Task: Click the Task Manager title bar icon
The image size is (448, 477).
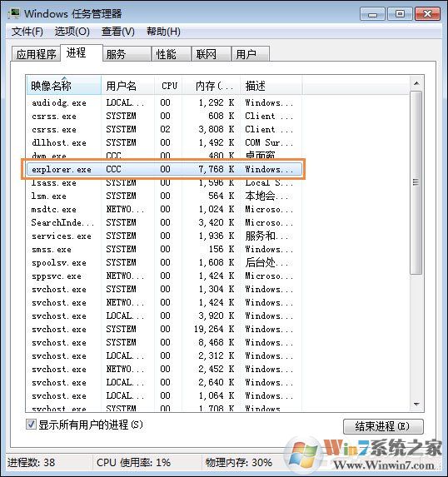Action: point(13,13)
